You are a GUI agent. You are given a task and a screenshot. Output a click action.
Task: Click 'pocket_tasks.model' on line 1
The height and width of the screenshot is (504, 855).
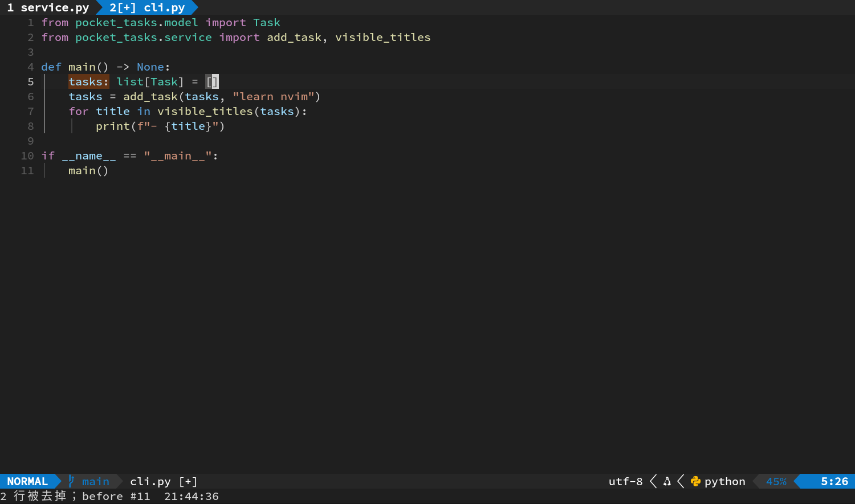137,22
